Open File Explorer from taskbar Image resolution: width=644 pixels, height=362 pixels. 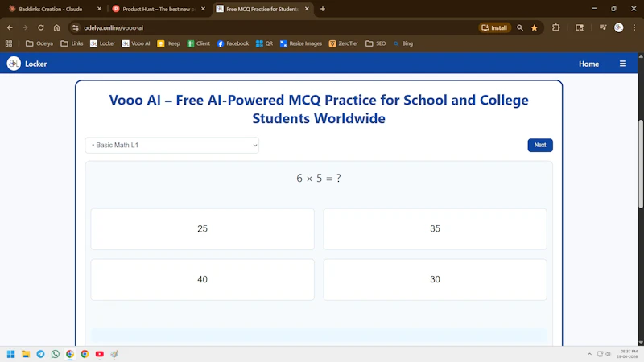click(26, 354)
